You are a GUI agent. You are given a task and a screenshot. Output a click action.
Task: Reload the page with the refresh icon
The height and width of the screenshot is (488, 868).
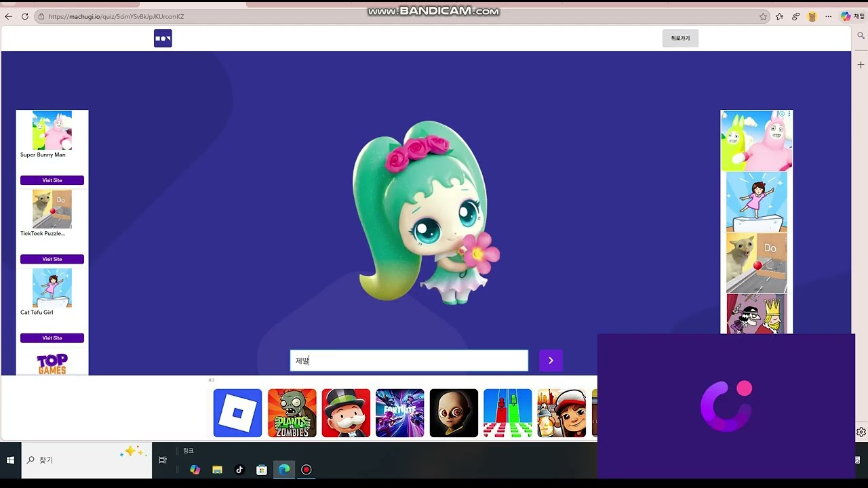(25, 16)
